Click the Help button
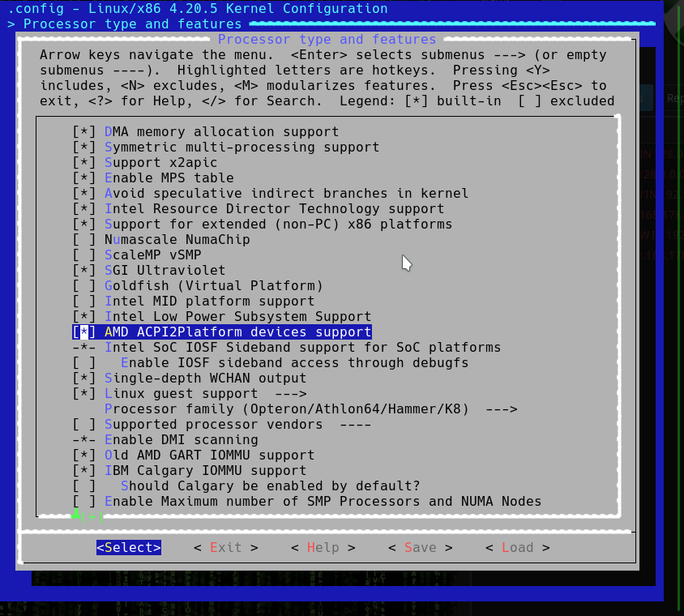684x616 pixels. [x=323, y=547]
